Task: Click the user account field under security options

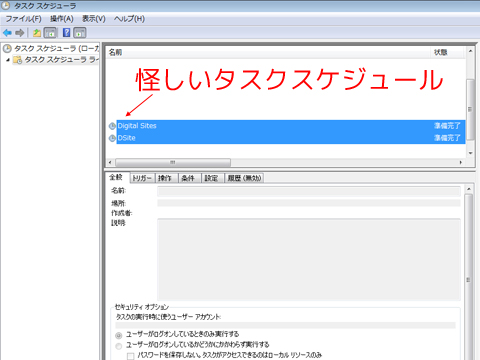Action: (x=285, y=325)
